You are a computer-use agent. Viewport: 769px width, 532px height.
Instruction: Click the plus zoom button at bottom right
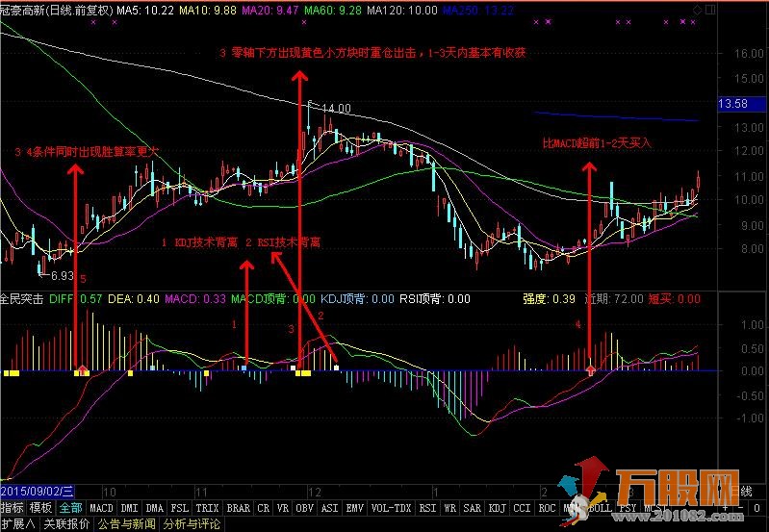(x=725, y=508)
